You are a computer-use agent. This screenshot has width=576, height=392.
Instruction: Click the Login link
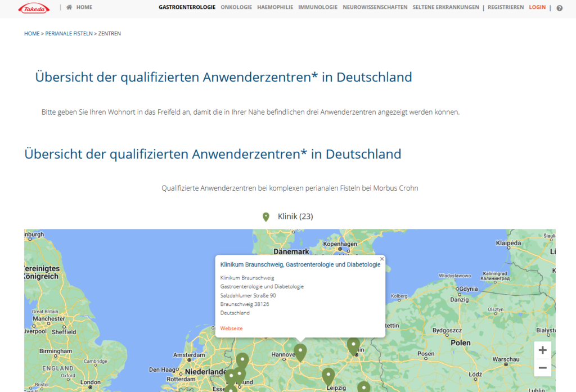[x=537, y=7]
